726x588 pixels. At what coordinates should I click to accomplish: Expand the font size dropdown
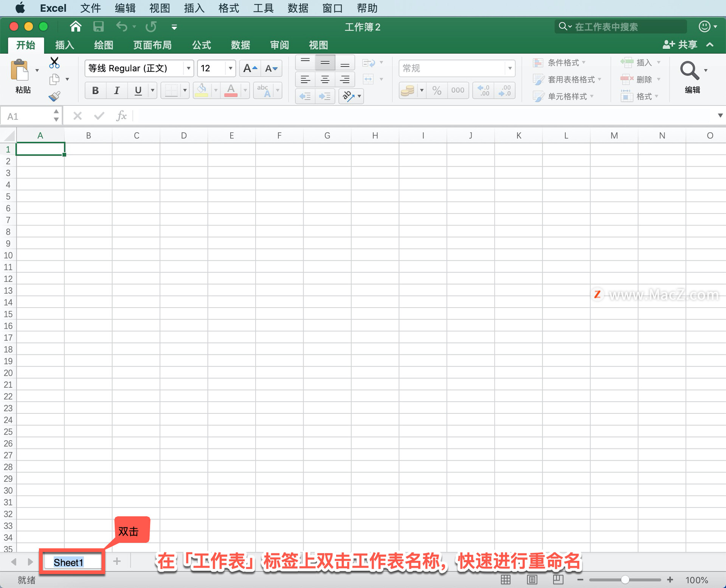click(x=230, y=68)
